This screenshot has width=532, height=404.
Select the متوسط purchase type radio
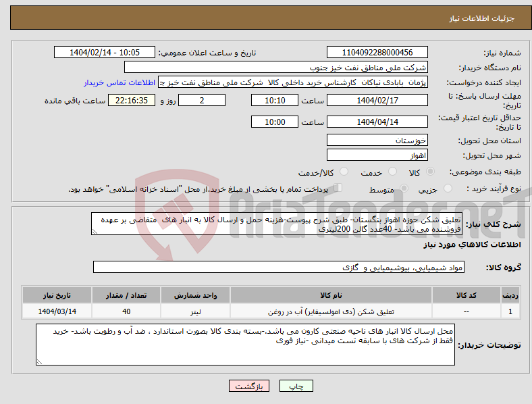pyautogui.click(x=404, y=188)
